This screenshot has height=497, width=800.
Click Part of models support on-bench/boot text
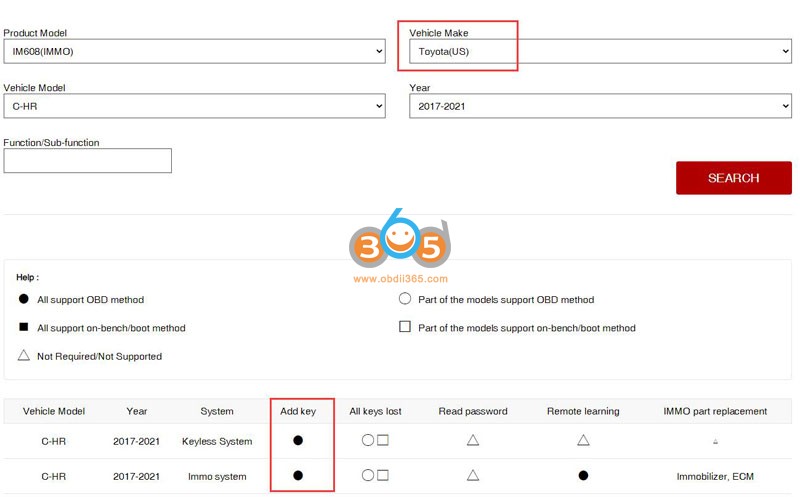(527, 328)
